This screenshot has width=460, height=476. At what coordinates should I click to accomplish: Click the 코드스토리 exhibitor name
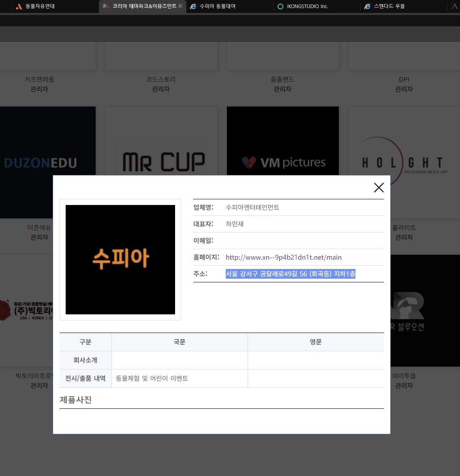coord(161,79)
